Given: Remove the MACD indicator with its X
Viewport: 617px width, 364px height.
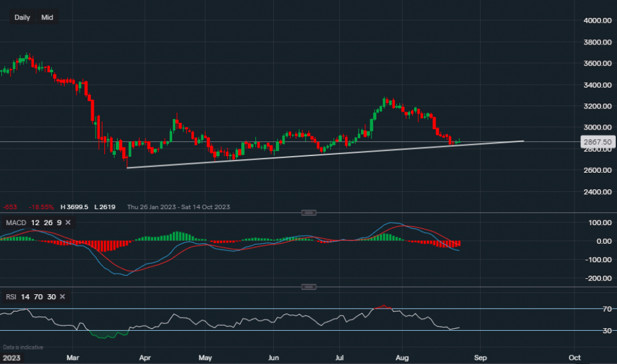Looking at the screenshot, I should [x=68, y=222].
